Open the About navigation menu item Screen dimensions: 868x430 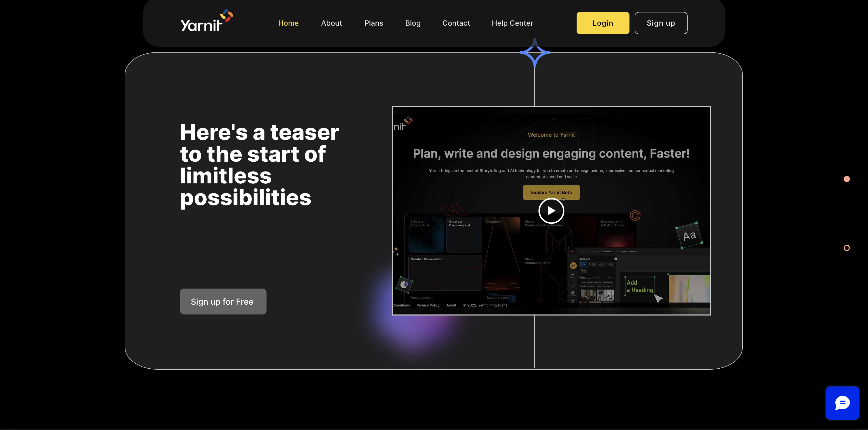click(x=331, y=23)
